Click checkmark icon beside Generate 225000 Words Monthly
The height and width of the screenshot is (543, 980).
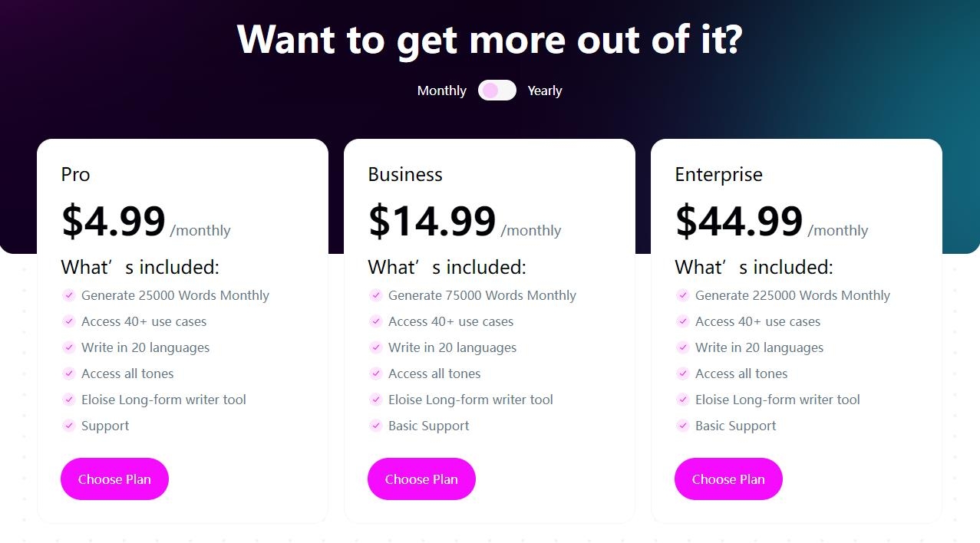click(682, 295)
